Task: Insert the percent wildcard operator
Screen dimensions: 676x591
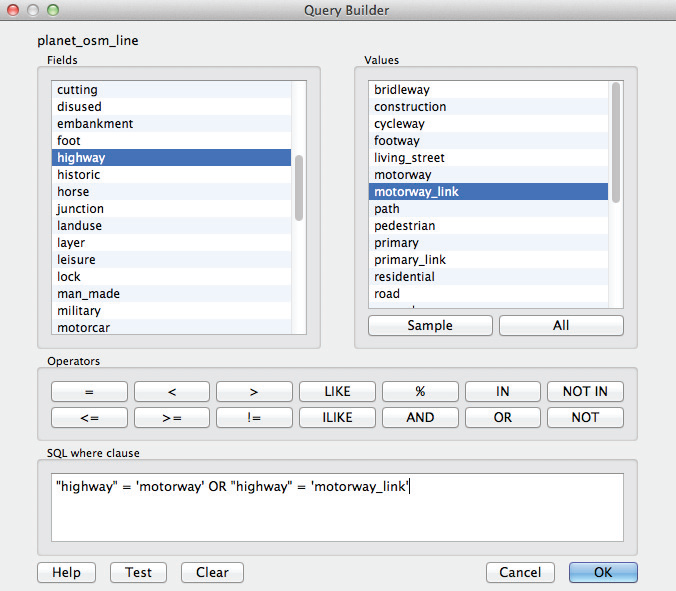Action: [420, 391]
